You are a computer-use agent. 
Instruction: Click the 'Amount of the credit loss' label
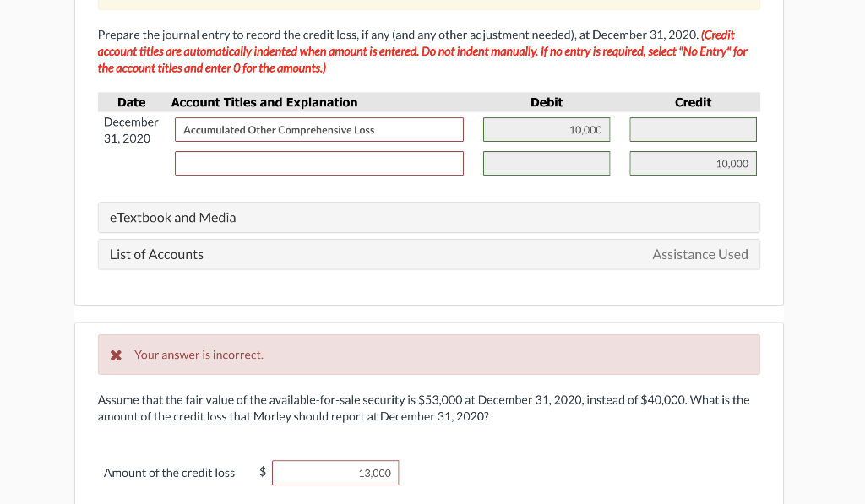[x=169, y=473]
